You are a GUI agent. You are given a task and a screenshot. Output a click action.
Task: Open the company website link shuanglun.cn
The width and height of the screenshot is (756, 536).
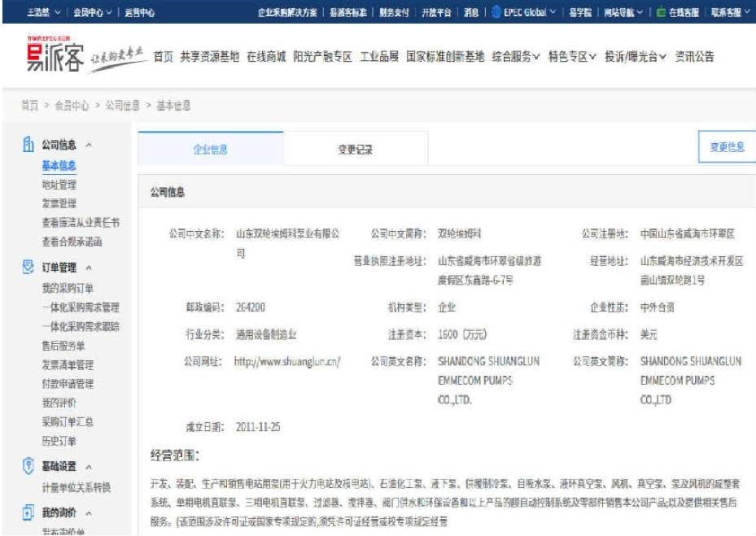click(287, 361)
